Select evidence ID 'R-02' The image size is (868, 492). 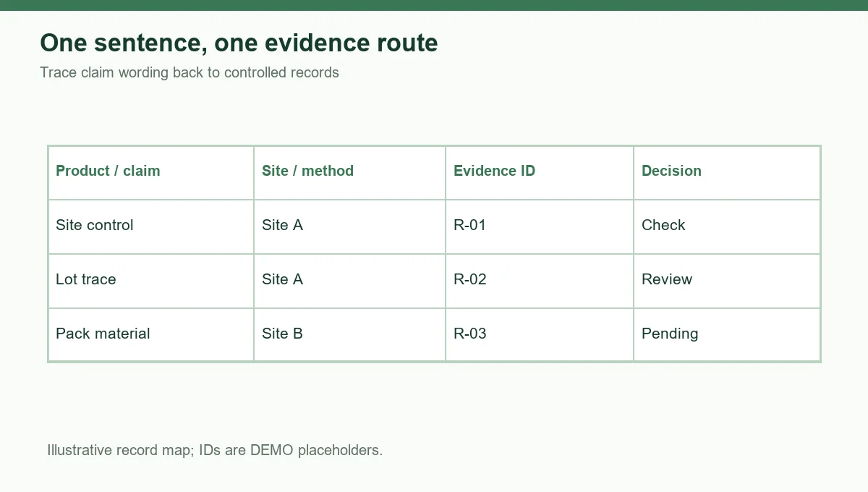(x=540, y=281)
